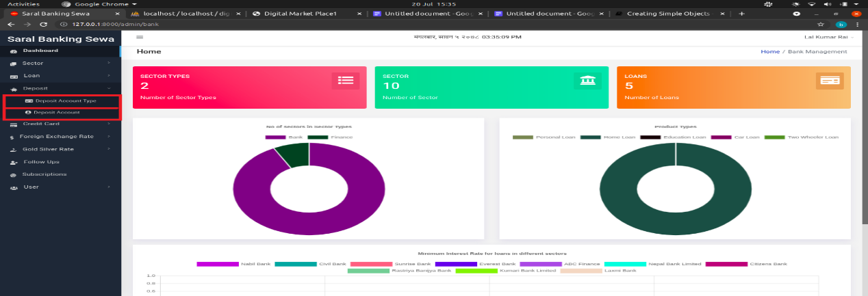The width and height of the screenshot is (868, 296).
Task: Toggle the Bank legend item
Action: click(x=284, y=137)
